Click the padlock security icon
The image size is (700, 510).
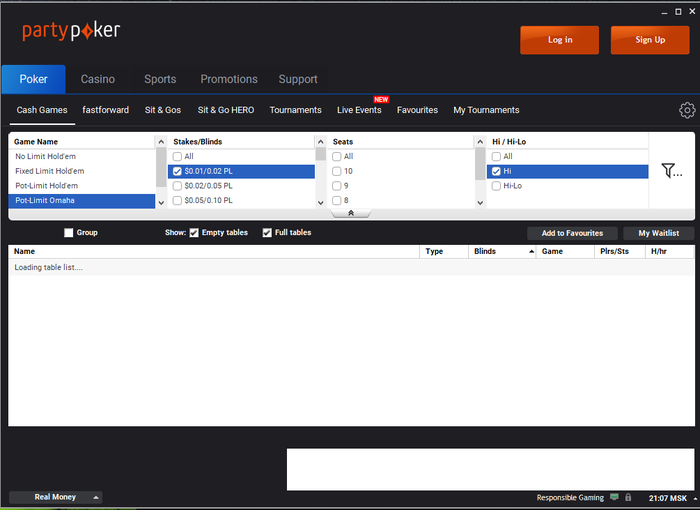pyautogui.click(x=628, y=497)
